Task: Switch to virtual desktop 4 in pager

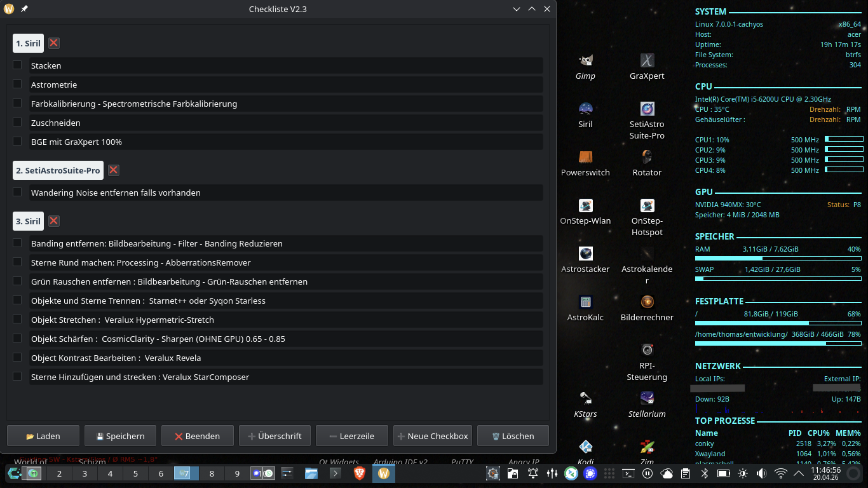Action: (x=110, y=473)
